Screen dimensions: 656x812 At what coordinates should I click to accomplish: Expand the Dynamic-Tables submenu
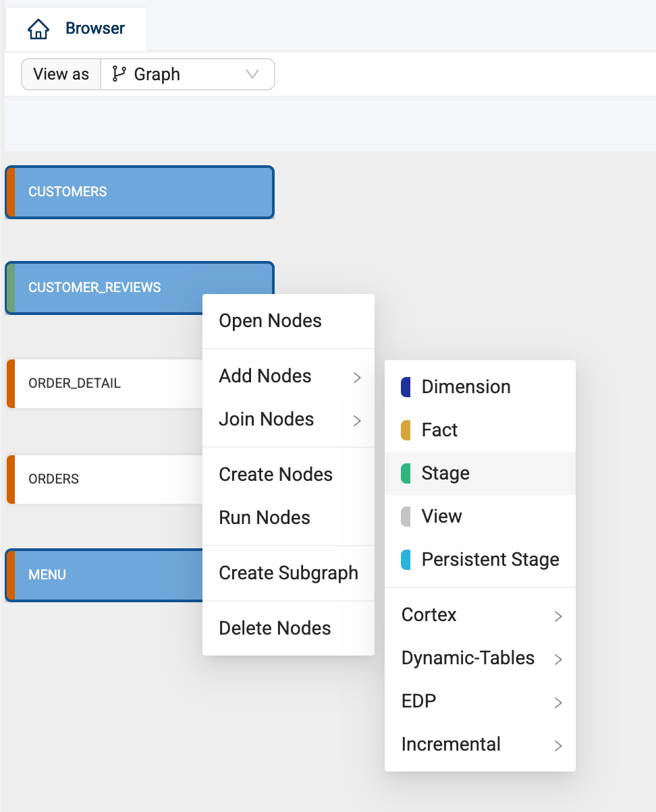pyautogui.click(x=558, y=660)
